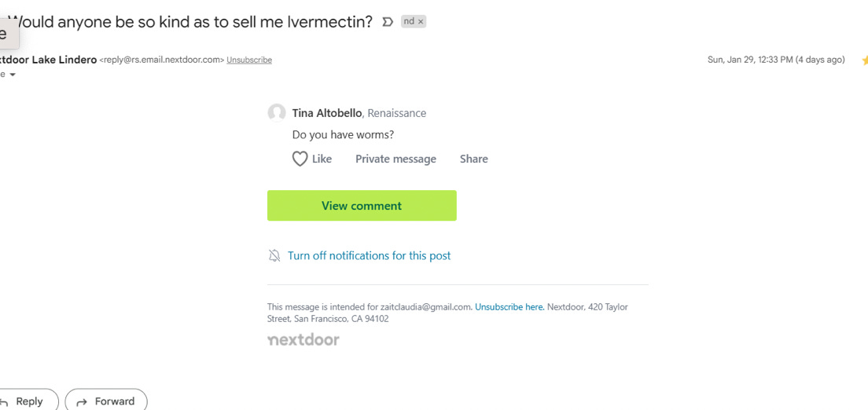Open Tina Altobello's profile avatar
Screen dimensions: 868x410
(277, 113)
